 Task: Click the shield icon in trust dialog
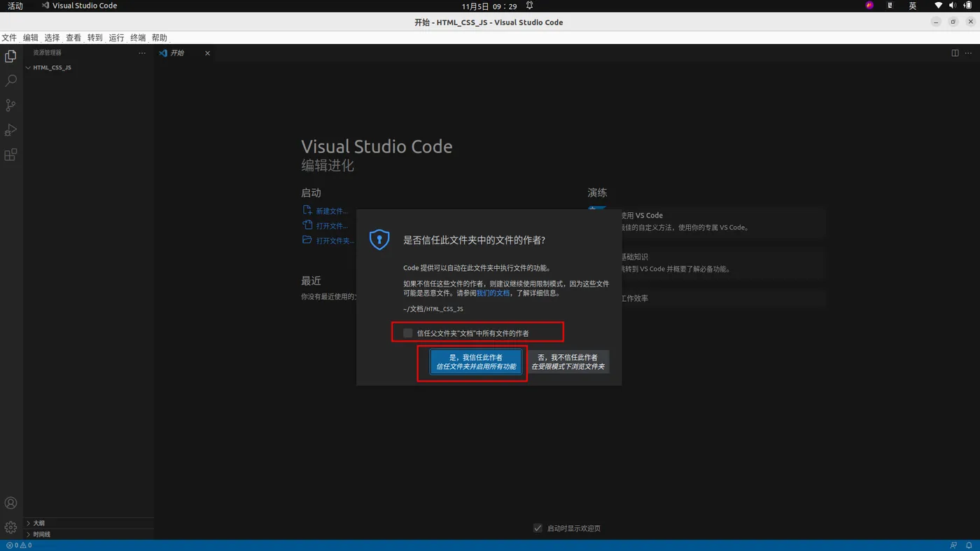click(379, 239)
